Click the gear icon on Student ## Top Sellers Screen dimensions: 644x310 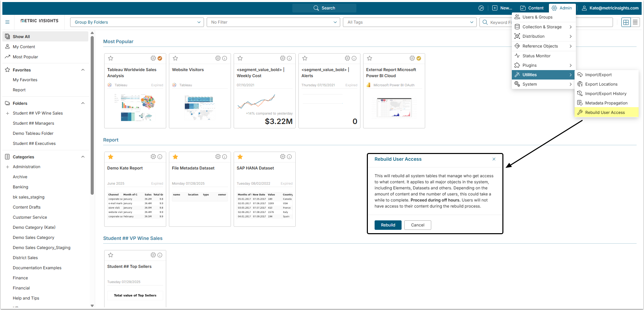point(153,255)
